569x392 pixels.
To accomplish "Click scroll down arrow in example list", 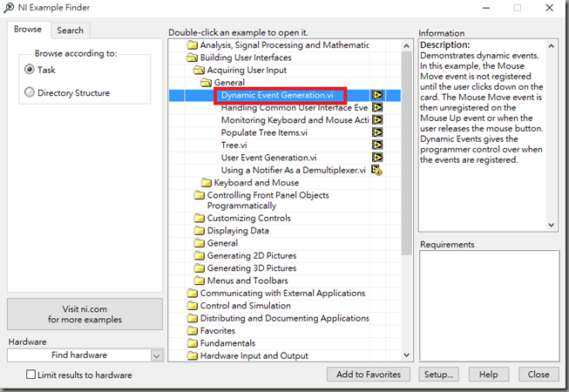I will pos(406,355).
